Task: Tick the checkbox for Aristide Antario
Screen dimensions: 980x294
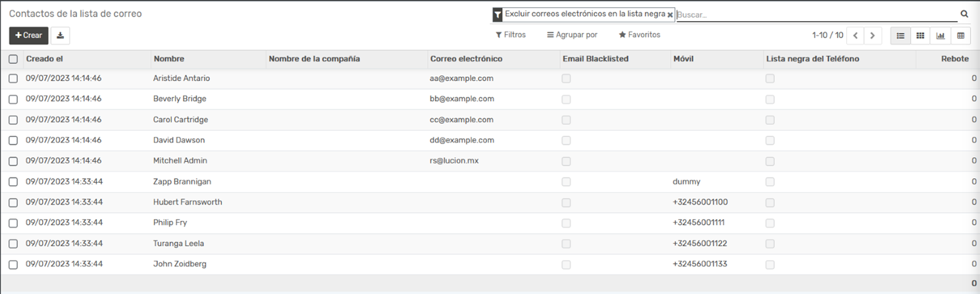Action: coord(13,79)
